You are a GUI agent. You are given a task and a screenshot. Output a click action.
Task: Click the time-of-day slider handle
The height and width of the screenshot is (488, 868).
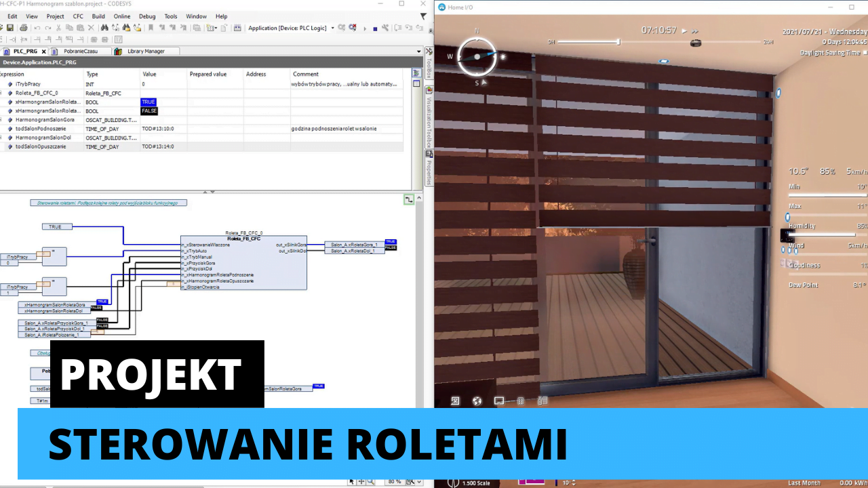(618, 42)
